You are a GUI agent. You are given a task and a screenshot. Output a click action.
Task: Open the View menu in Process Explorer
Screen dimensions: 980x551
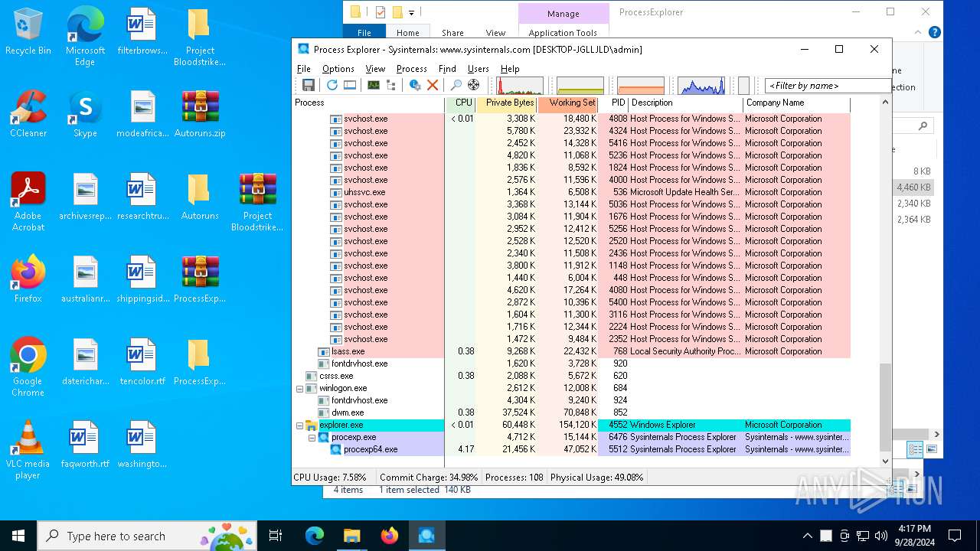pyautogui.click(x=375, y=69)
